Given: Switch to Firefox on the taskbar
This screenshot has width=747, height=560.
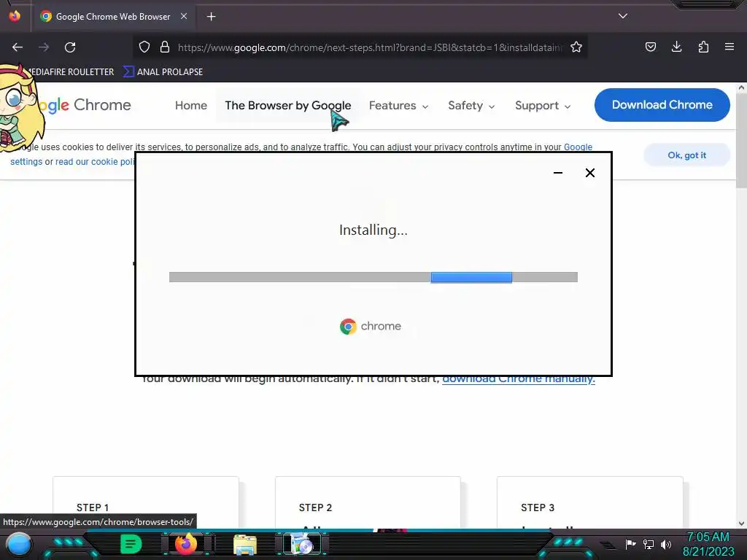Looking at the screenshot, I should (x=186, y=544).
